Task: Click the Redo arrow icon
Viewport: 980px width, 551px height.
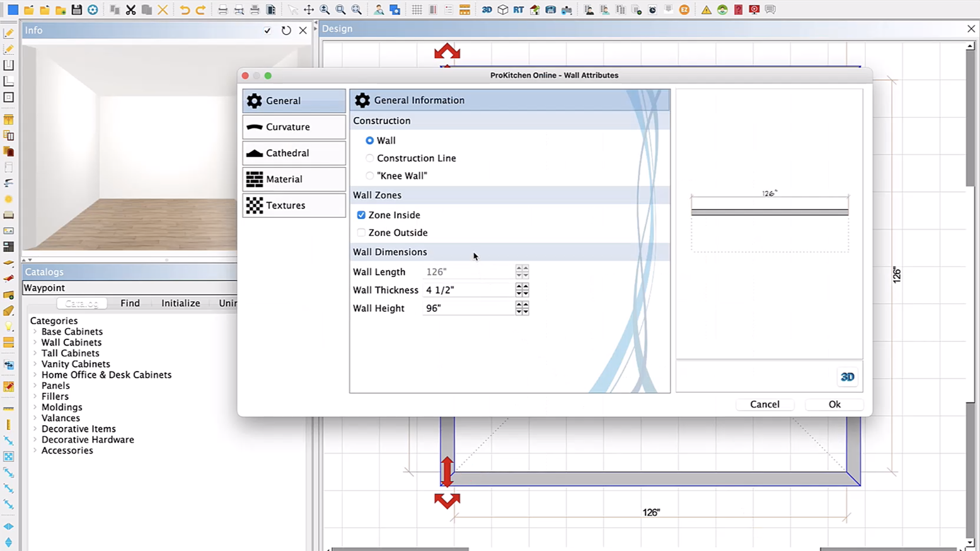Action: pos(200,9)
